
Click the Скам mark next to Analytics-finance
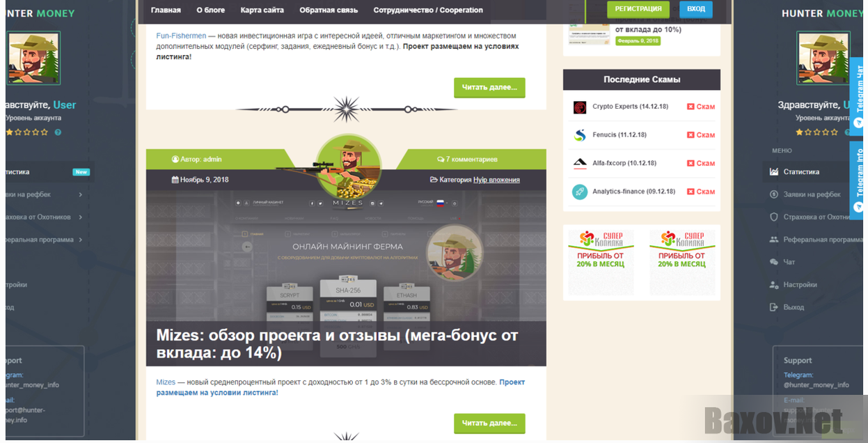[701, 192]
